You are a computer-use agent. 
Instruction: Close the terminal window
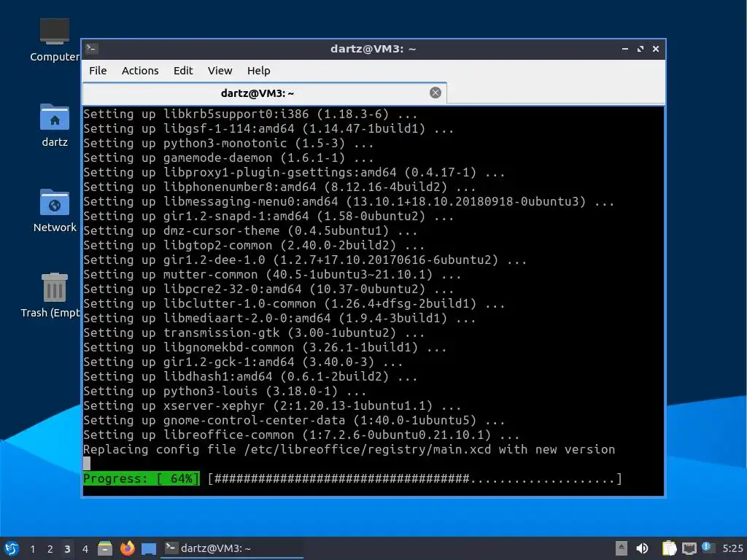pos(656,49)
